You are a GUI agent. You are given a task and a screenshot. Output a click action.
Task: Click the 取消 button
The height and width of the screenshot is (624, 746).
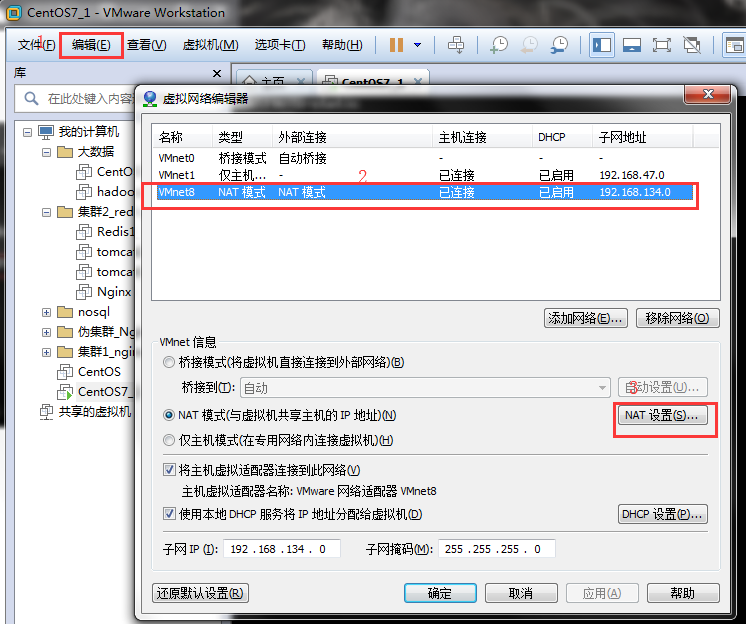[521, 593]
